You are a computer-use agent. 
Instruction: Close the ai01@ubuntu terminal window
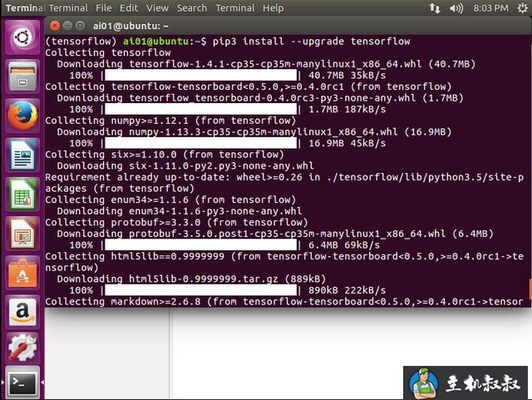tap(54, 26)
